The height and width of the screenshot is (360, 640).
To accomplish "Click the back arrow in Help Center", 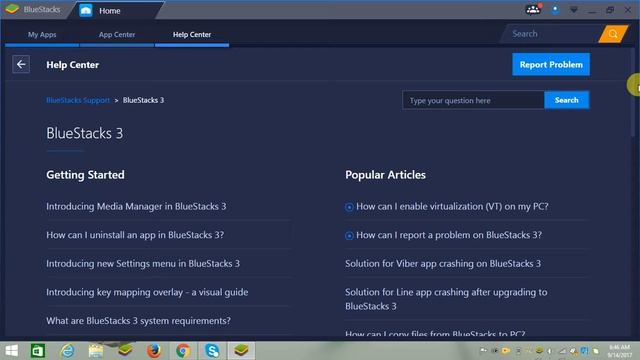I will pyautogui.click(x=21, y=64).
